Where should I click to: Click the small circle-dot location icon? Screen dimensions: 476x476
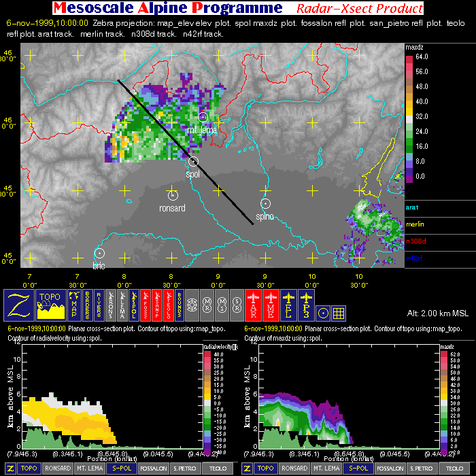click(x=323, y=313)
